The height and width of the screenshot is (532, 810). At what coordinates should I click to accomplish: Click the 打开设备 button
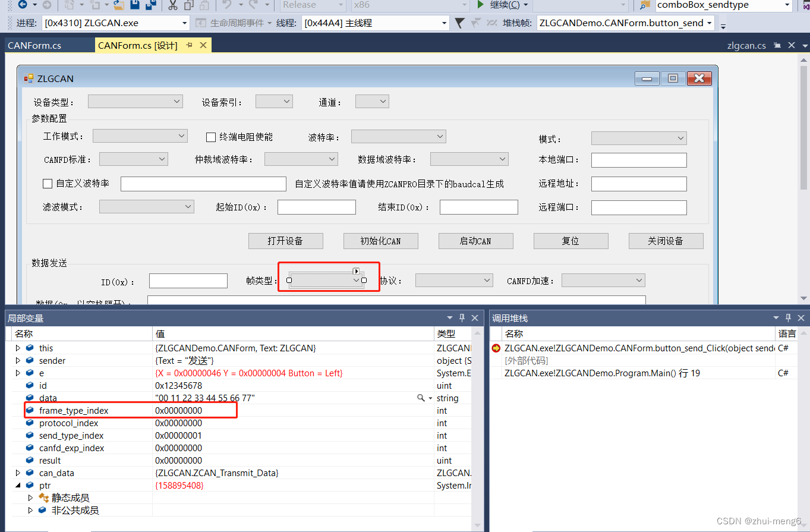click(285, 241)
